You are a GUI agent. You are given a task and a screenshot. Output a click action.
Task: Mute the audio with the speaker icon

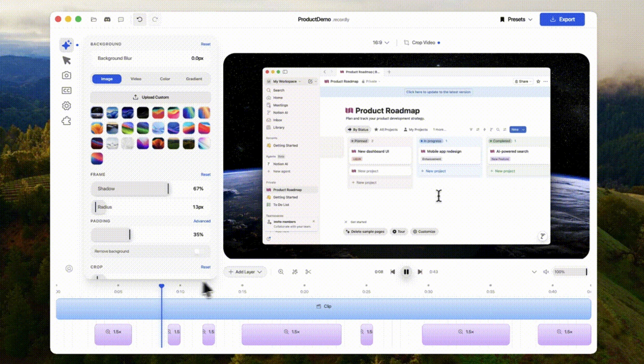point(546,272)
